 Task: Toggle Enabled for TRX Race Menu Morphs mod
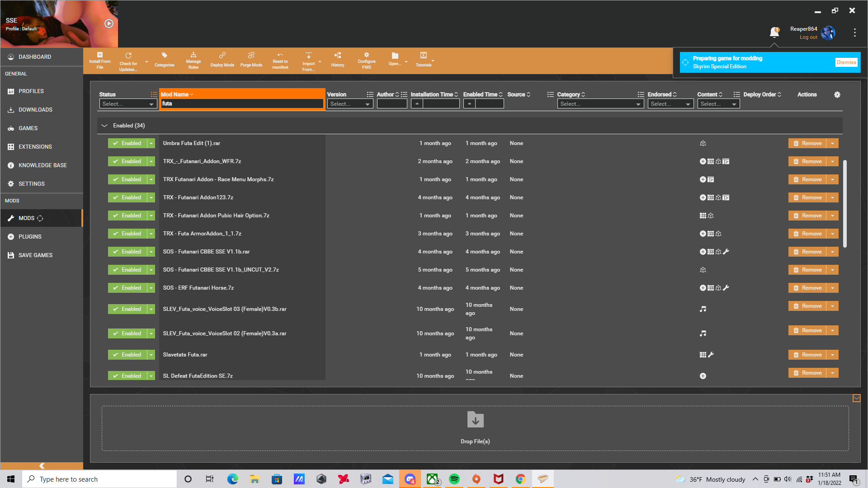pos(127,179)
